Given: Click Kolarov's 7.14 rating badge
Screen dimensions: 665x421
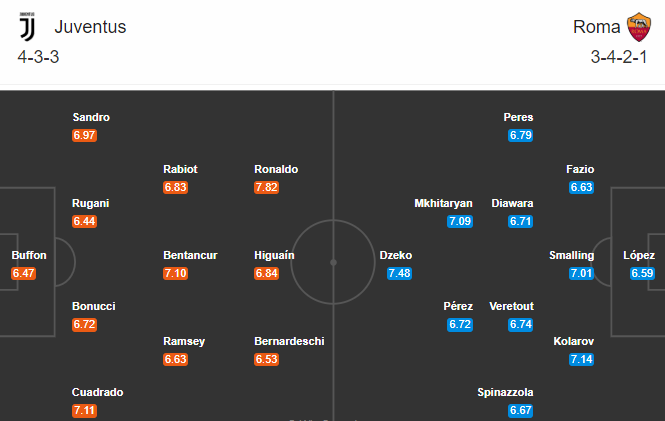Looking at the screenshot, I should (581, 360).
